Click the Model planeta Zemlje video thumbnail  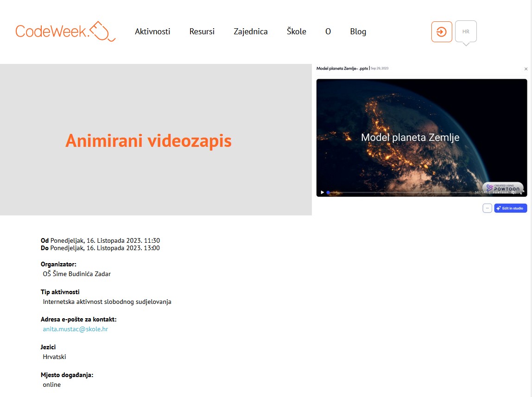[x=422, y=138]
